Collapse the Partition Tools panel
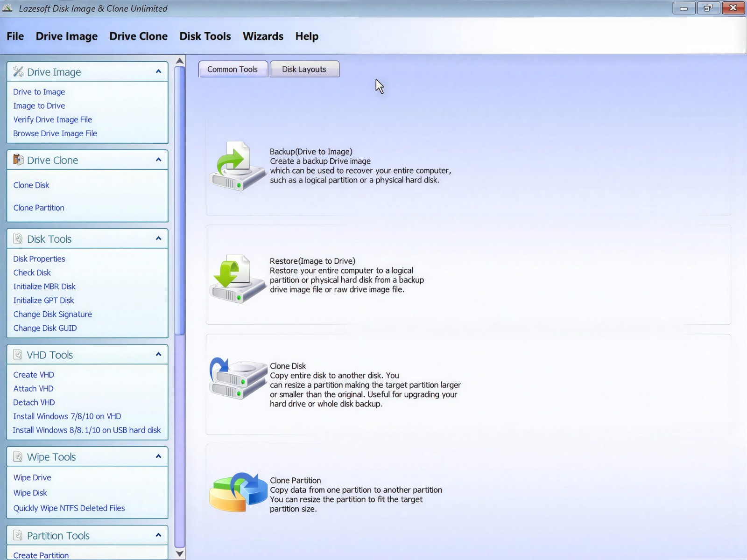 (158, 535)
